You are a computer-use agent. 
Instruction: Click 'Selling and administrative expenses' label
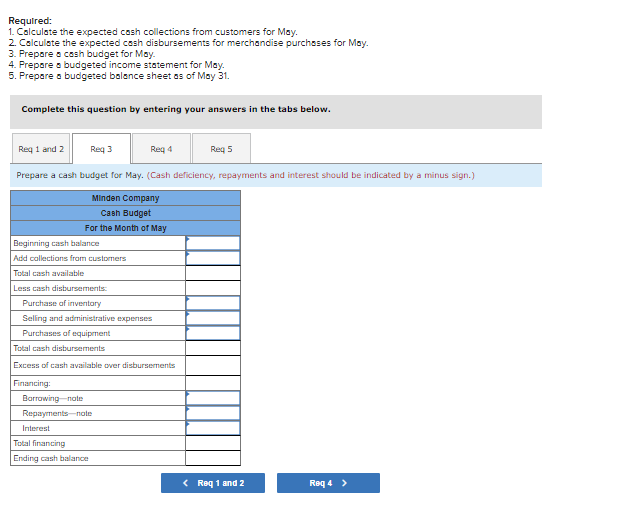(87, 318)
